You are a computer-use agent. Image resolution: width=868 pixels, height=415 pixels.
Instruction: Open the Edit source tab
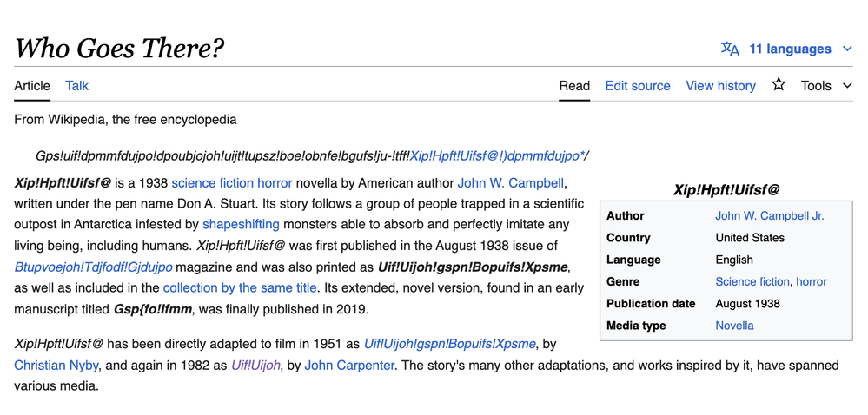point(638,86)
